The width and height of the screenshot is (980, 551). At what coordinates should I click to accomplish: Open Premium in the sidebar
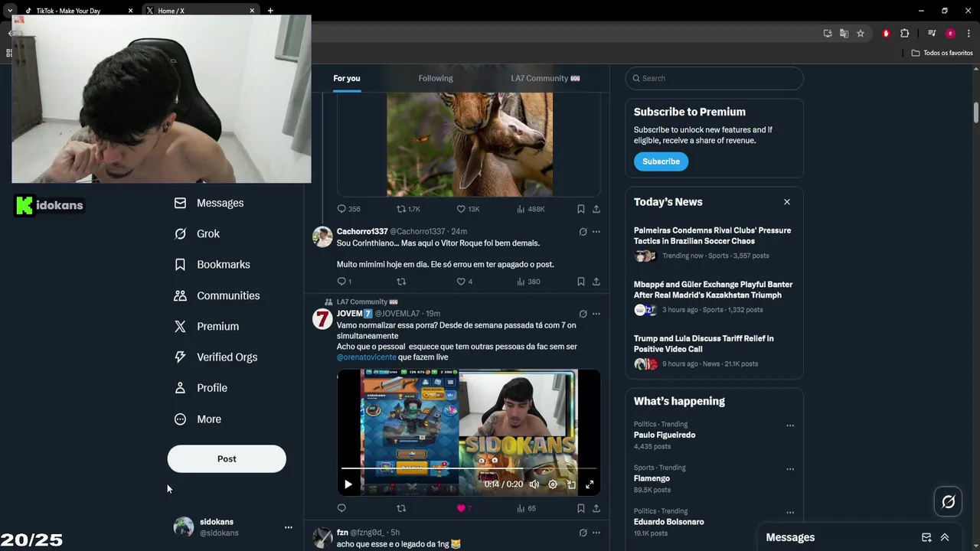pyautogui.click(x=207, y=326)
